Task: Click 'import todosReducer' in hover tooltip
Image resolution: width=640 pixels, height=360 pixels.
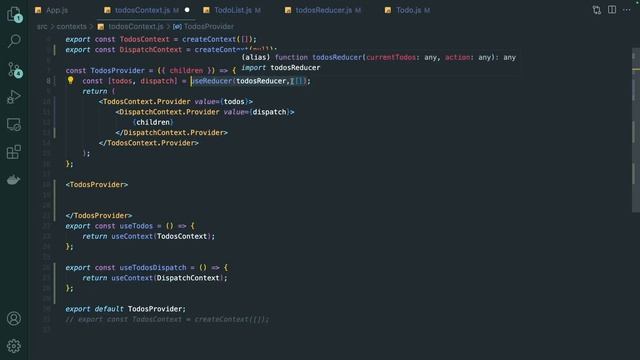Action: tap(281, 68)
